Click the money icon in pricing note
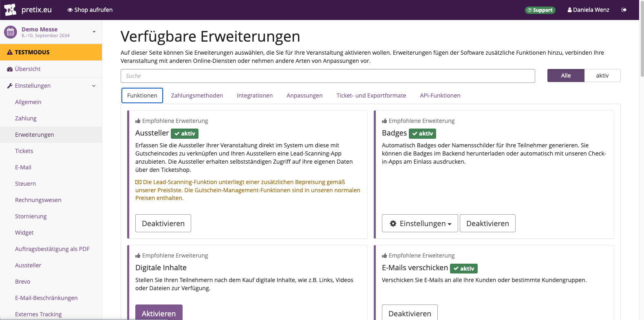Screen dimensions: 644x320 coord(138,182)
